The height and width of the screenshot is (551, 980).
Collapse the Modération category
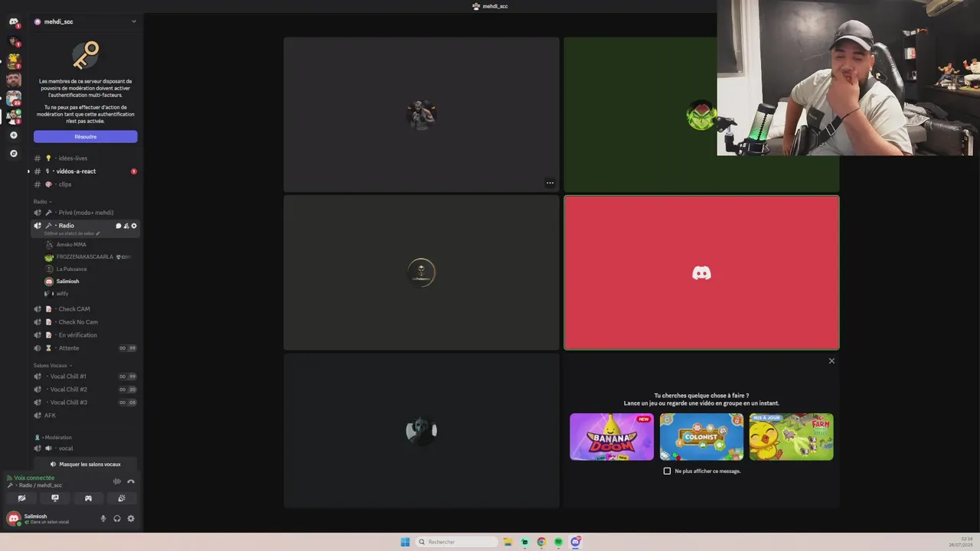pos(54,437)
